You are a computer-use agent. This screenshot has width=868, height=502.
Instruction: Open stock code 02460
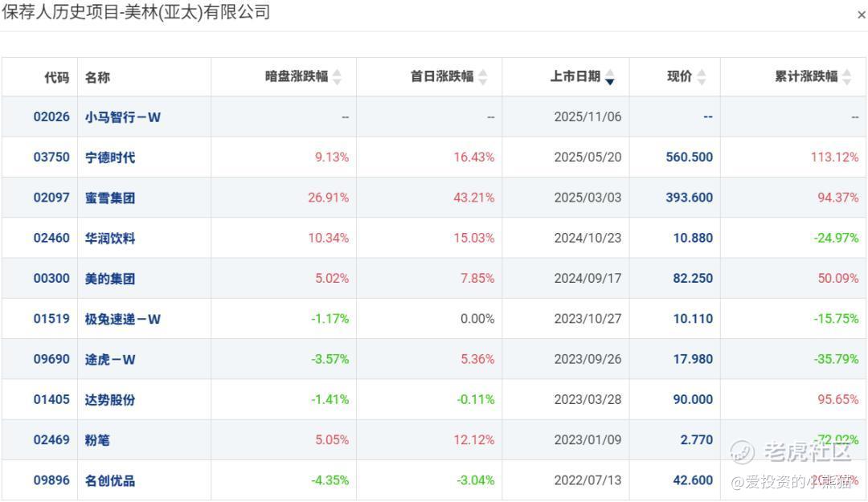[51, 238]
